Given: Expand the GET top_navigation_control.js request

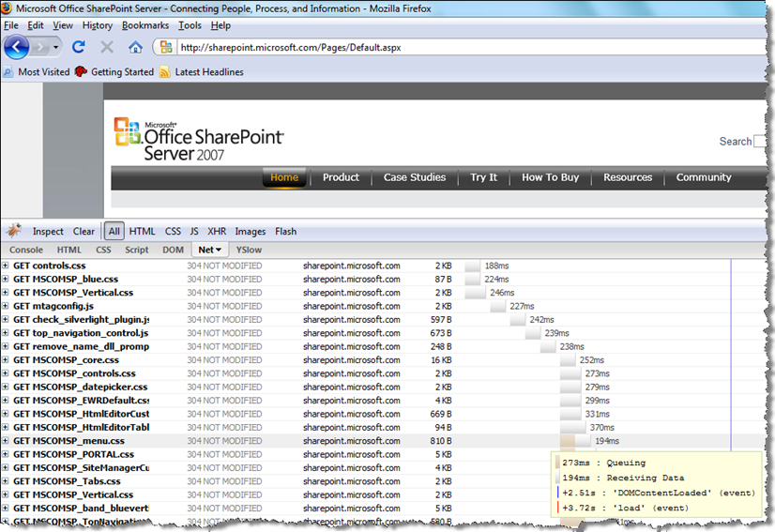Looking at the screenshot, I should [6, 333].
